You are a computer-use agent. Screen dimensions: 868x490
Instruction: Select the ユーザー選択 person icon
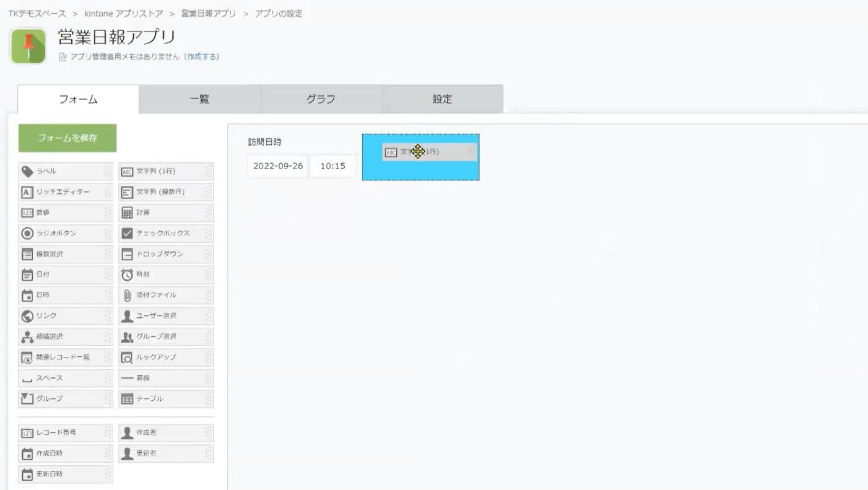[127, 316]
